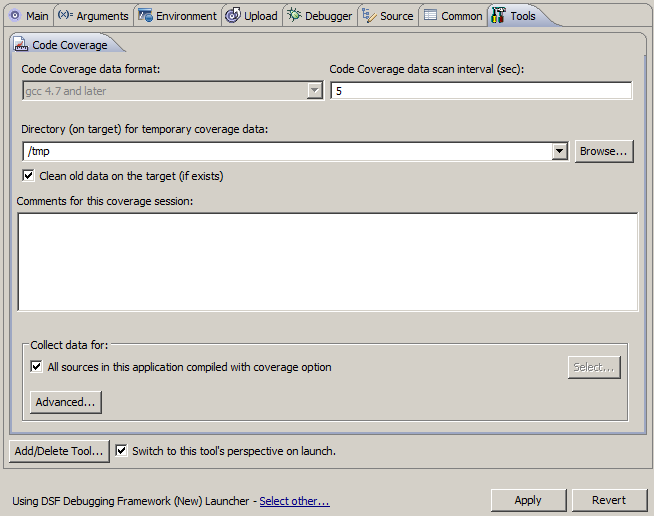Viewport: 654px width, 516px height.
Task: Open the Environment tab
Action: pyautogui.click(x=186, y=16)
